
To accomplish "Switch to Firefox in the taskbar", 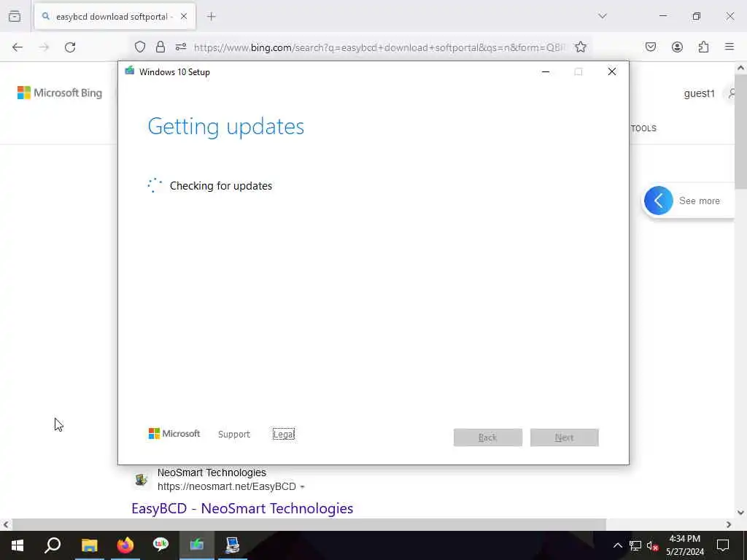I will click(125, 545).
